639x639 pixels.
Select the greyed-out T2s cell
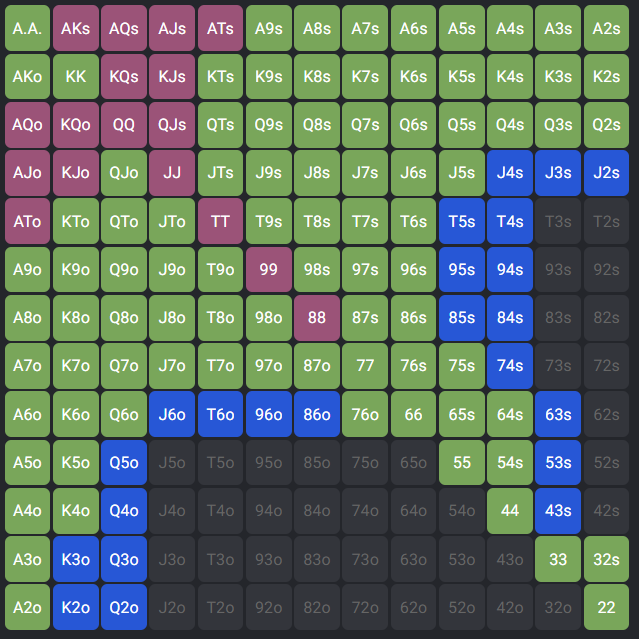607,221
